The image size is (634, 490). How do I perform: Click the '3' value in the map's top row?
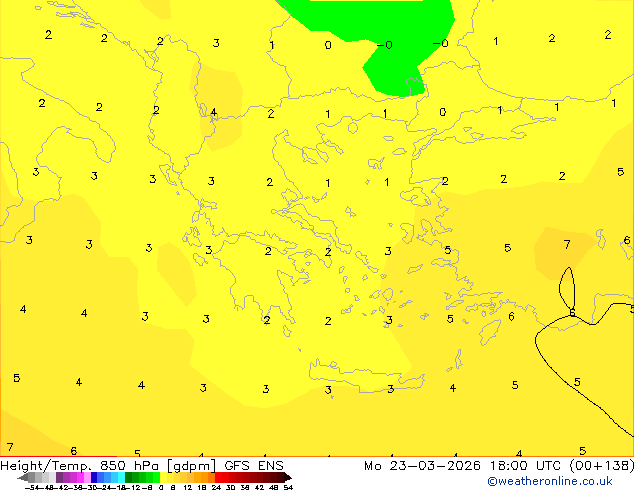216,43
